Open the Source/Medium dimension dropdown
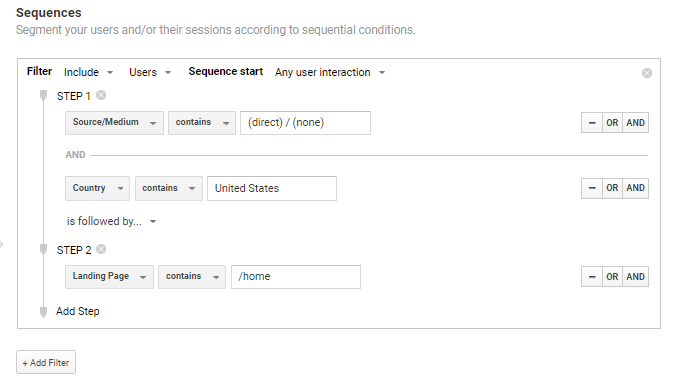Image resolution: width=683 pixels, height=389 pixels. coord(114,123)
